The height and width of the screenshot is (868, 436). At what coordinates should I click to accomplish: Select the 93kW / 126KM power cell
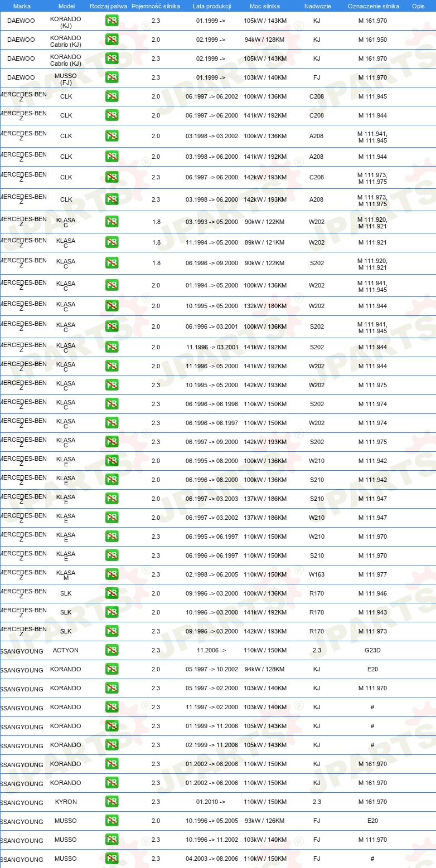[265, 821]
